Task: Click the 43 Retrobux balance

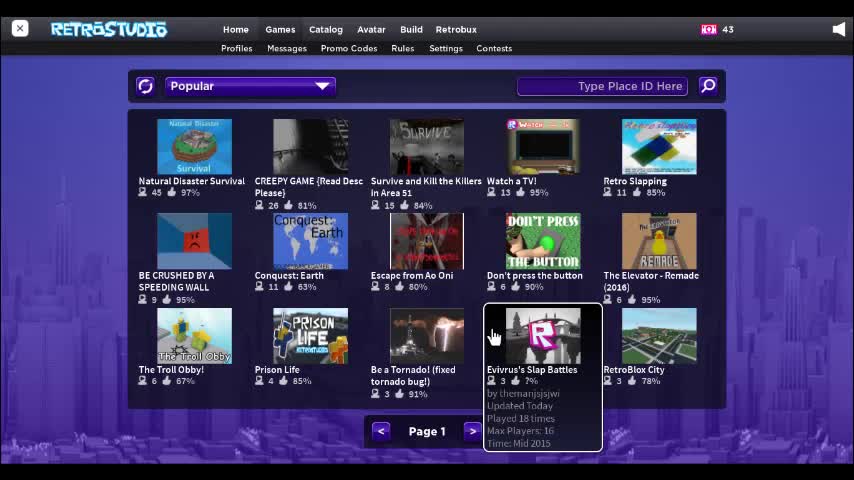Action: point(728,29)
